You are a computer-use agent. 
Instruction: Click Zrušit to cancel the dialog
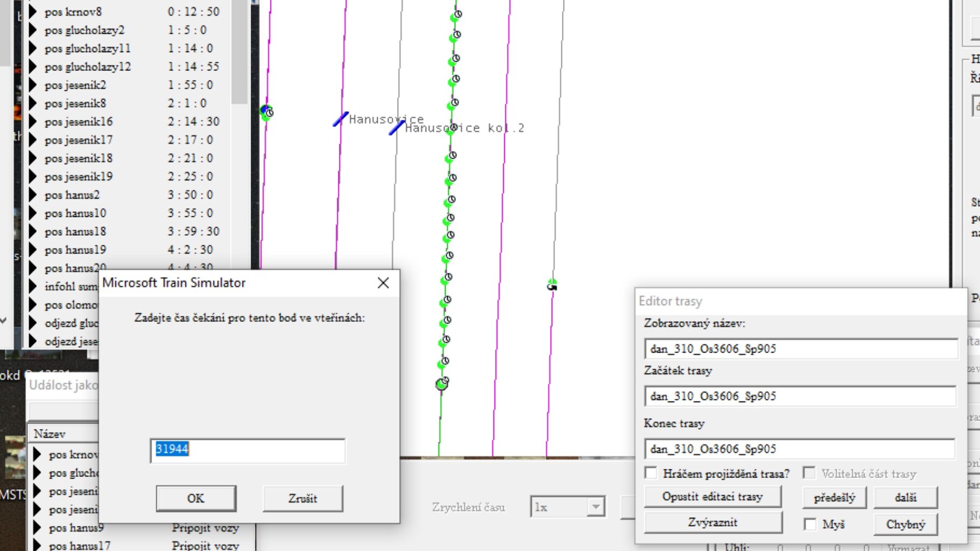(x=302, y=498)
